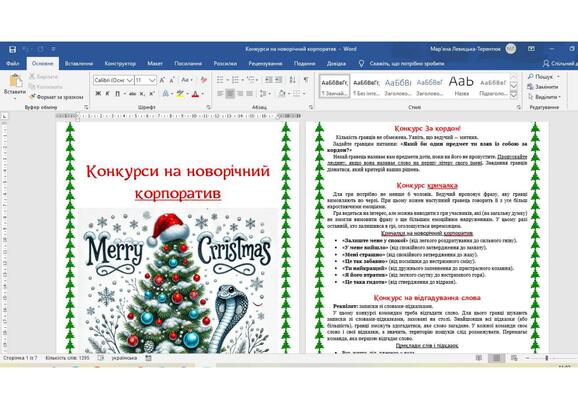Open Абзац paragraph dialog launcher
578x409 pixels.
pos(311,107)
